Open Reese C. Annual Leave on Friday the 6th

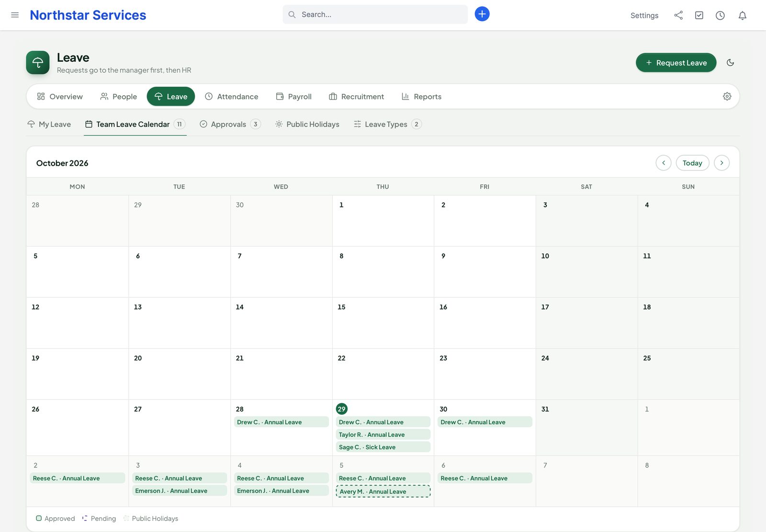tap(485, 478)
